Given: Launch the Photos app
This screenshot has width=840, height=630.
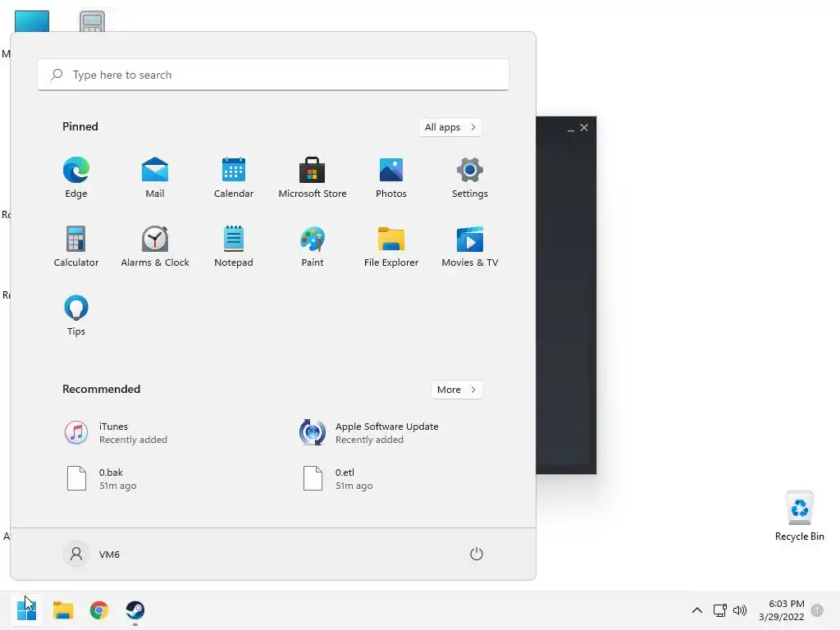Looking at the screenshot, I should 391,178.
